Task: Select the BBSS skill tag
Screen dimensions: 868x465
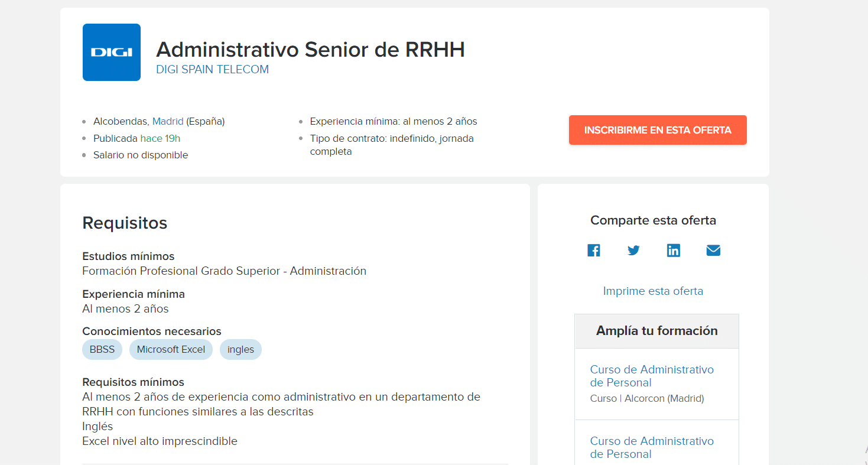Action: coord(102,349)
